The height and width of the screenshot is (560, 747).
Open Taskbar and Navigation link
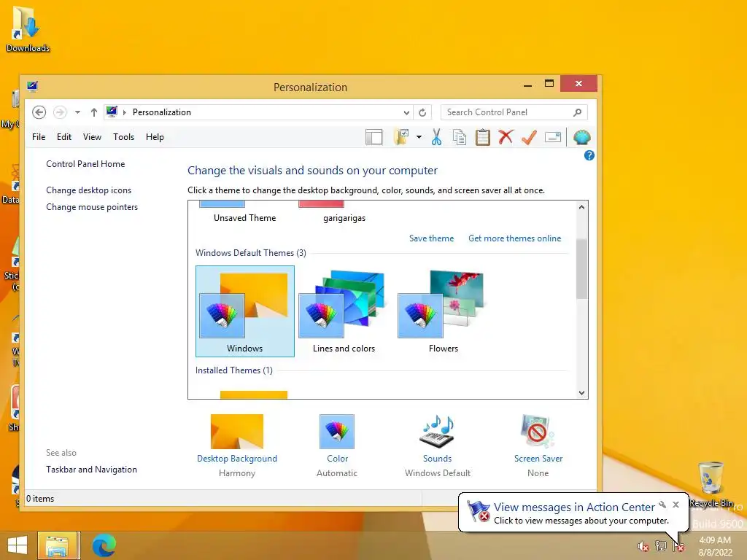(x=91, y=470)
